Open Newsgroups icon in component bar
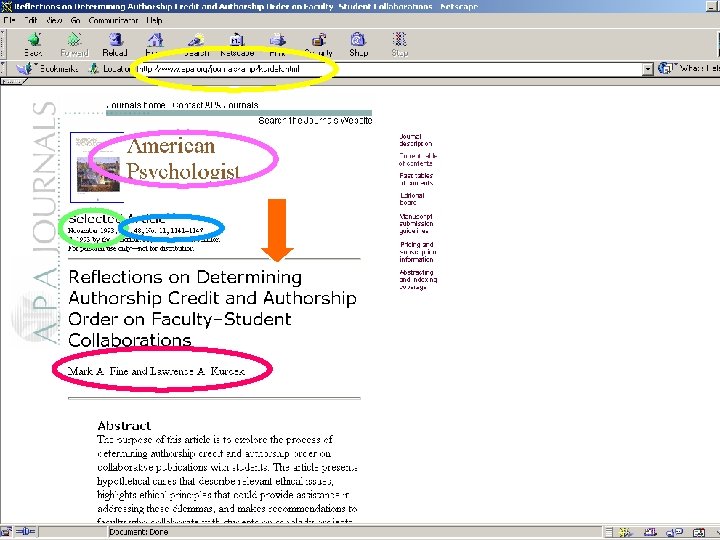720x540 pixels. point(674,532)
